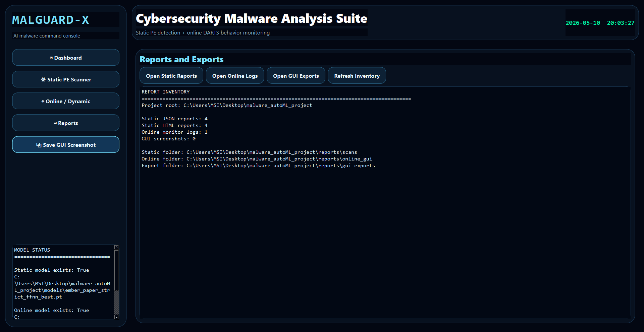Go to Static PE Scanner
Screen dimensions: 644x332
pos(66,79)
